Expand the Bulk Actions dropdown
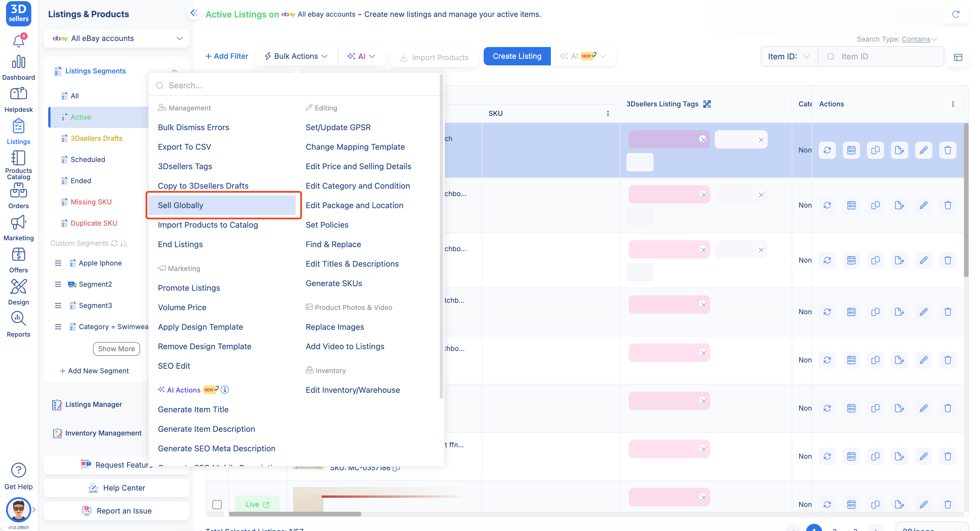This screenshot has height=531, width=980. pos(296,56)
